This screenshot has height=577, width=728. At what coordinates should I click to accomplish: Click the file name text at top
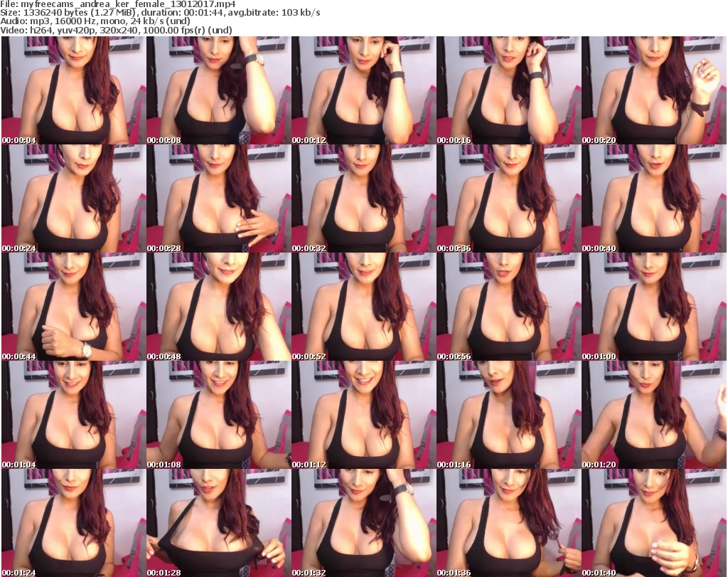coord(118,4)
